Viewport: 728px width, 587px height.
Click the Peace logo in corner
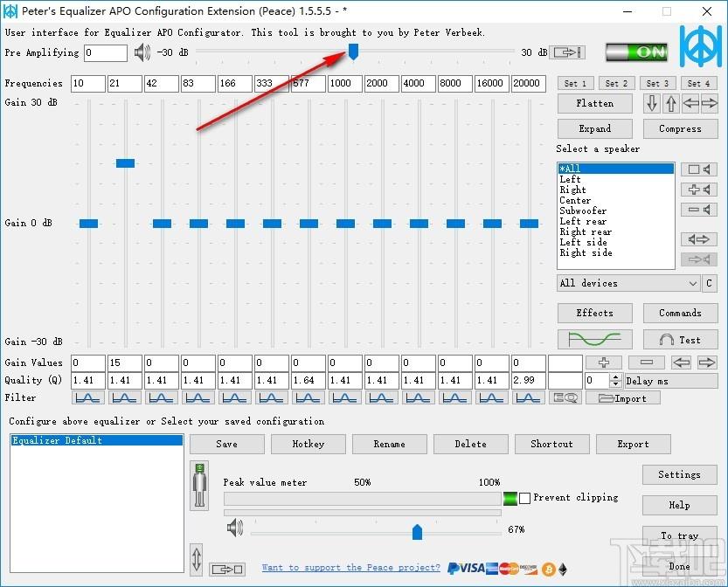tap(701, 47)
